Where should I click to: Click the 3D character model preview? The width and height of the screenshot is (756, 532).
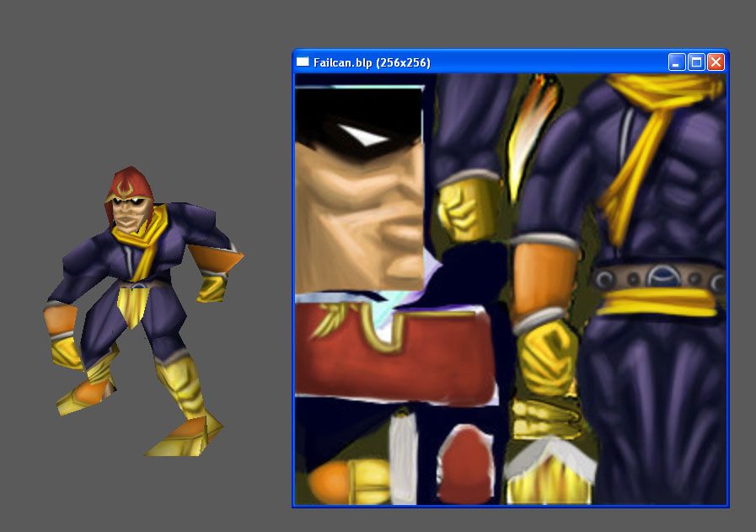coord(143,312)
